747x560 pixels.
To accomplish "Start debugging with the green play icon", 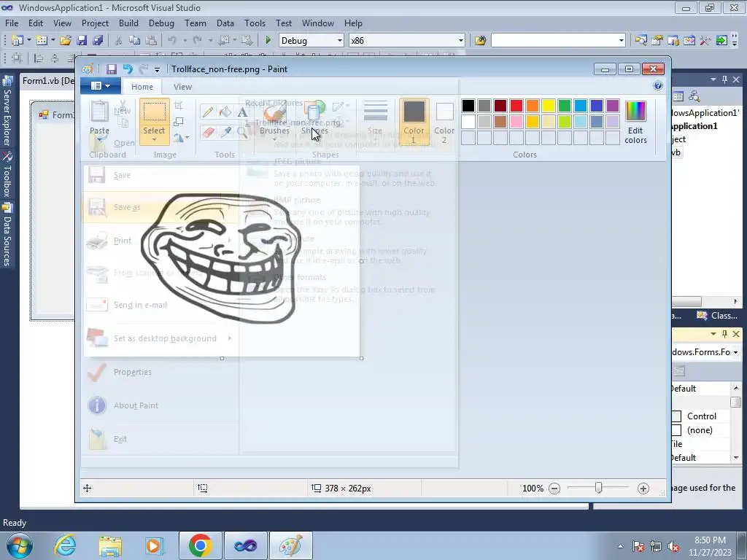I will click(x=268, y=41).
